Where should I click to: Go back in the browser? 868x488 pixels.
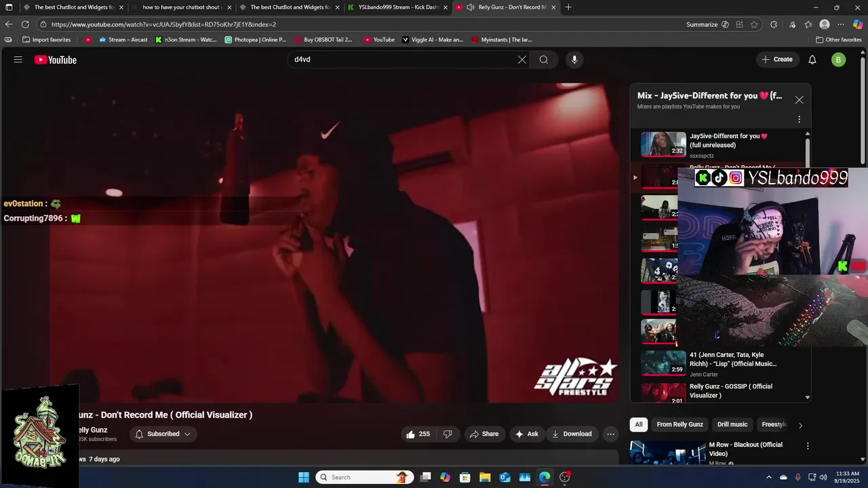coord(9,24)
